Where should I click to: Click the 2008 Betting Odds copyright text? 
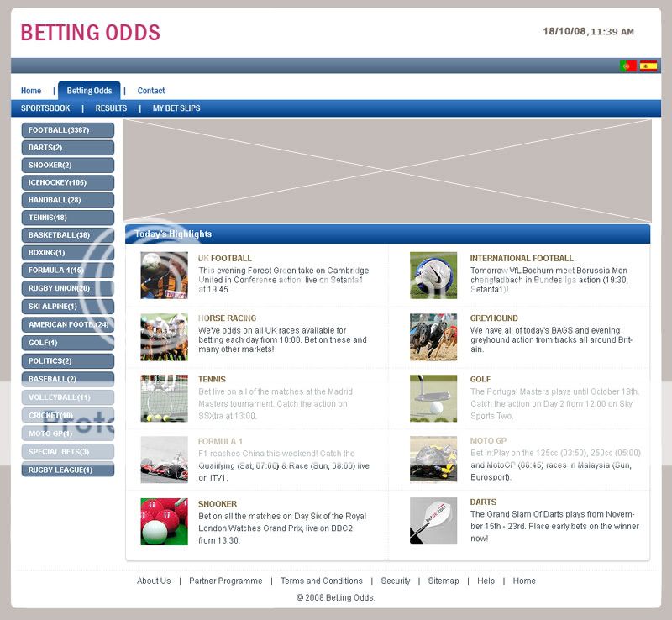click(335, 597)
